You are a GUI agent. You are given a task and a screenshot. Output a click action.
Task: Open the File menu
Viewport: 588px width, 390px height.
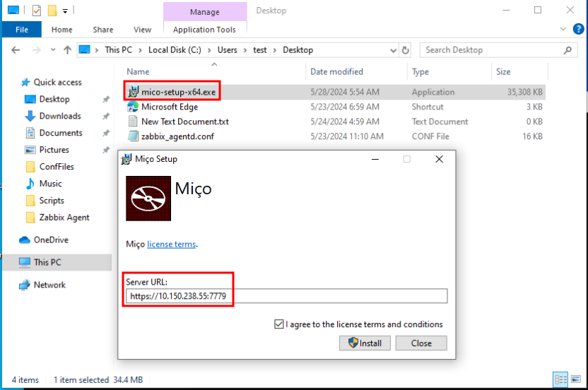pos(22,30)
